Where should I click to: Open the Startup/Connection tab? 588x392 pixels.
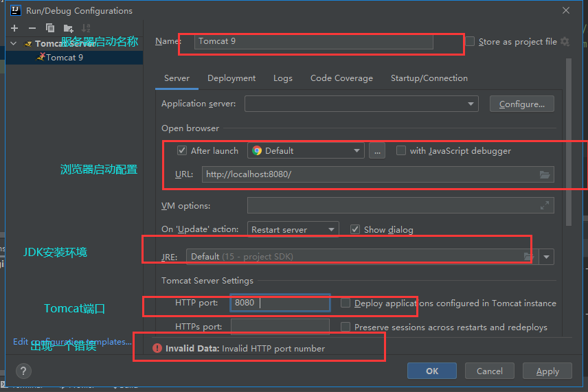(x=429, y=78)
